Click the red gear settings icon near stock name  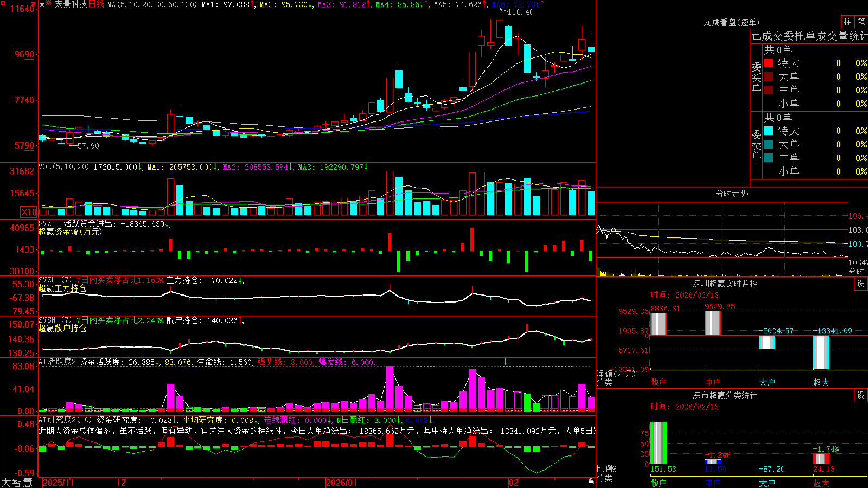coord(49,4)
